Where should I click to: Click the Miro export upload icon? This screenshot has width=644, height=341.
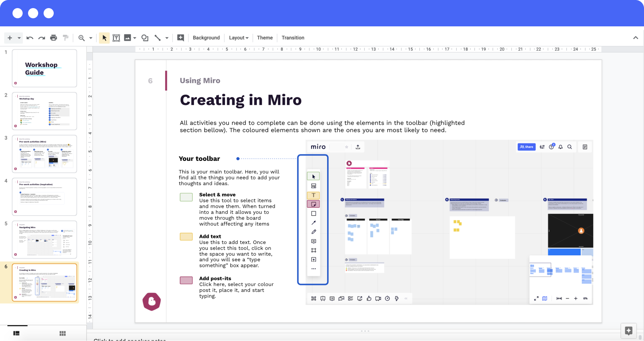pos(358,147)
